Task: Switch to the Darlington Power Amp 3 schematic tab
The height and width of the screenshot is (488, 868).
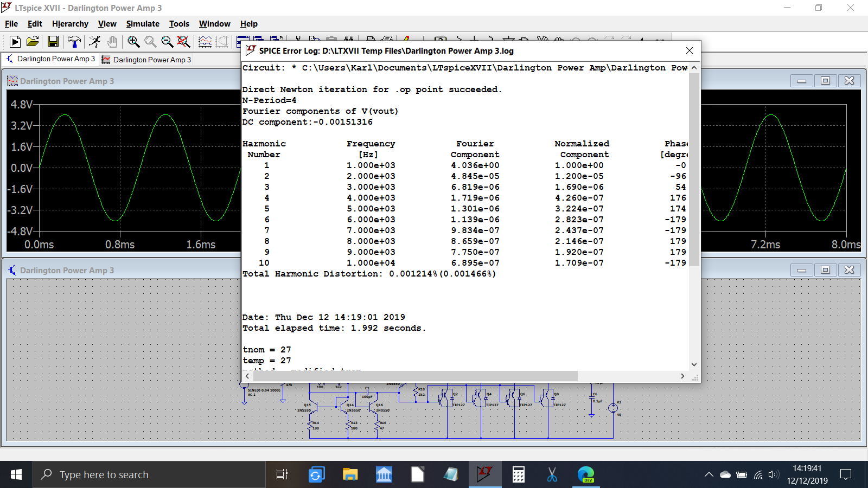Action: pos(50,59)
